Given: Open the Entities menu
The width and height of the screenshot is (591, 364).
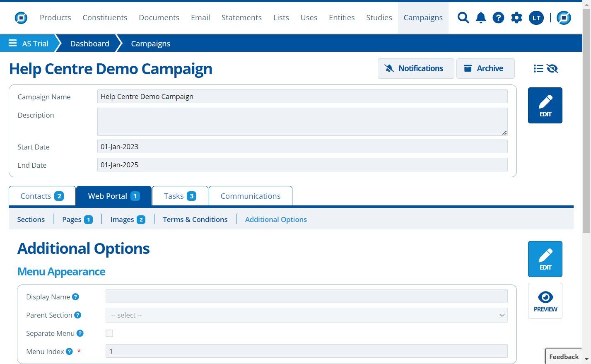Looking at the screenshot, I should pyautogui.click(x=342, y=17).
